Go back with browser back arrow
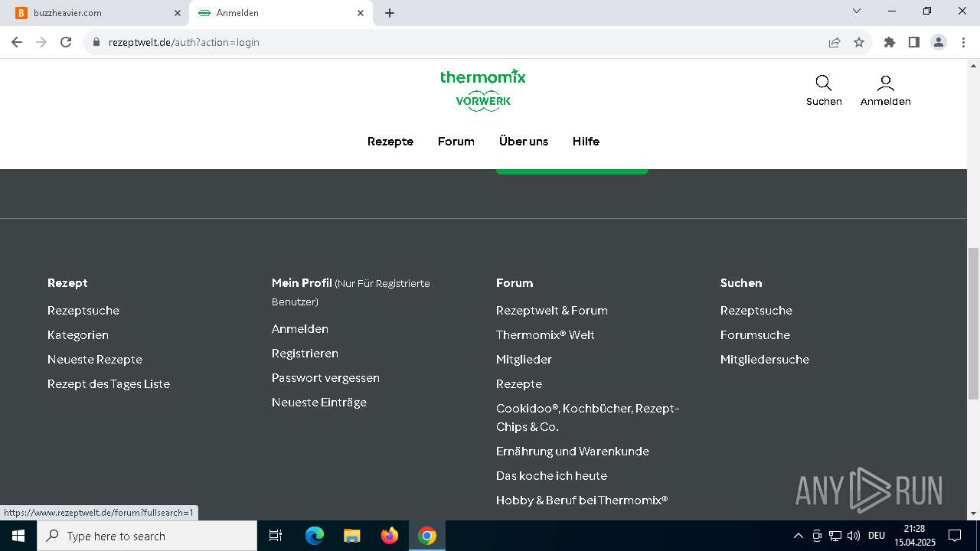Image resolution: width=980 pixels, height=551 pixels. point(17,42)
